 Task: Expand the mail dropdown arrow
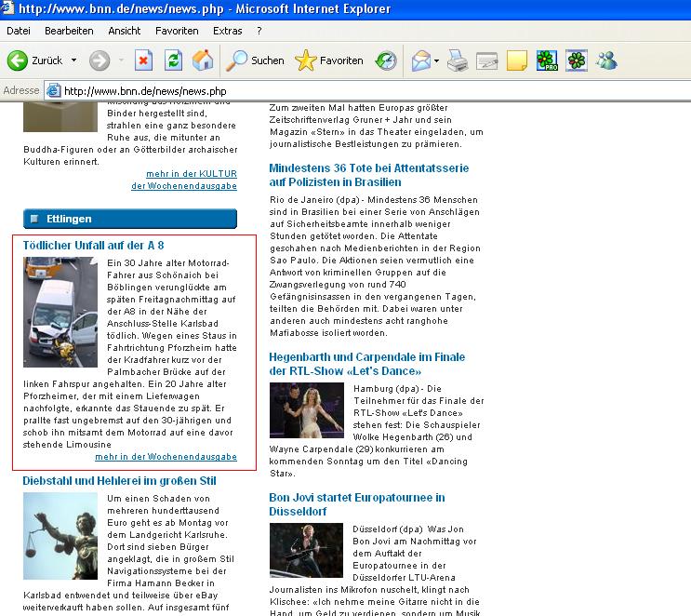point(436,60)
